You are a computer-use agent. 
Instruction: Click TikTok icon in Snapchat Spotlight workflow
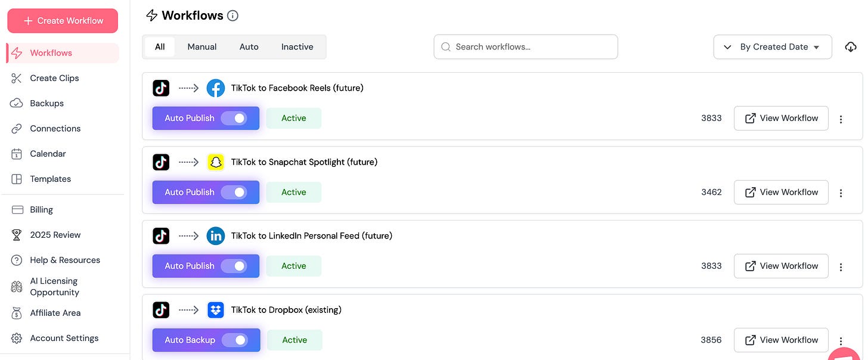click(x=161, y=162)
